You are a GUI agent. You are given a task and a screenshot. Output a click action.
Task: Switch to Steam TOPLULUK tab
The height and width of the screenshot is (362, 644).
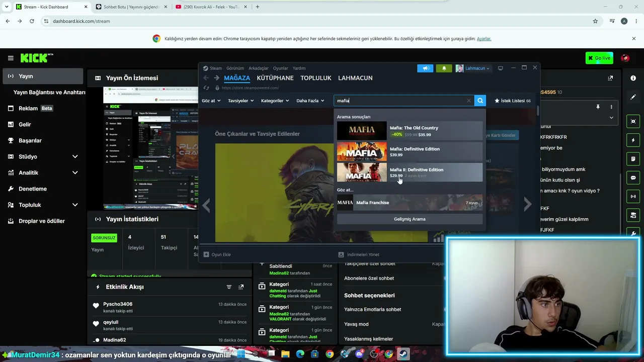[316, 78]
